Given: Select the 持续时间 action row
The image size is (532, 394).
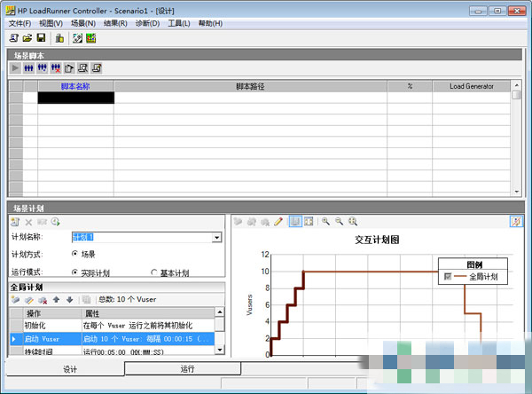Looking at the screenshot, I should pos(113,351).
